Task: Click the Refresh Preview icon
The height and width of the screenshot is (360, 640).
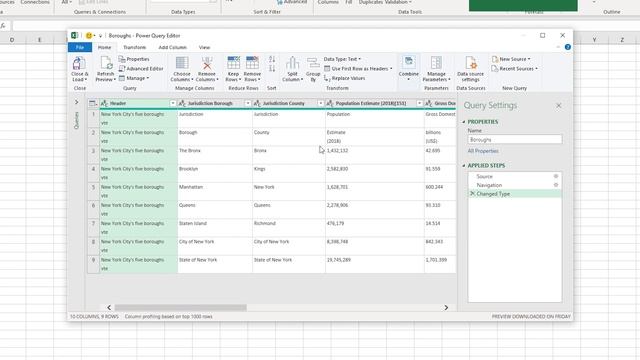Action: pos(106,64)
